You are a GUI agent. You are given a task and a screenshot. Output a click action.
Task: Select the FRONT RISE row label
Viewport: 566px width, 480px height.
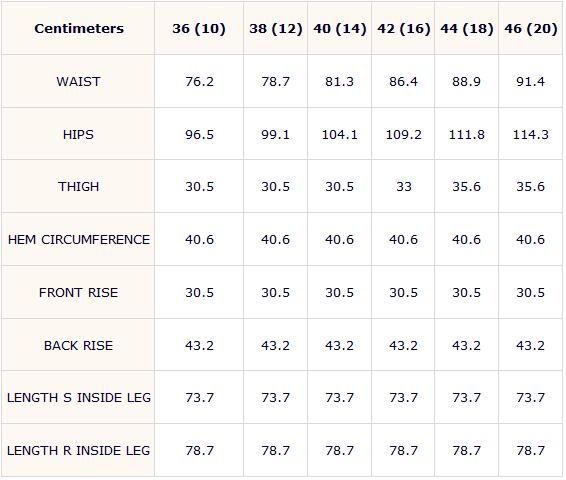(x=78, y=292)
